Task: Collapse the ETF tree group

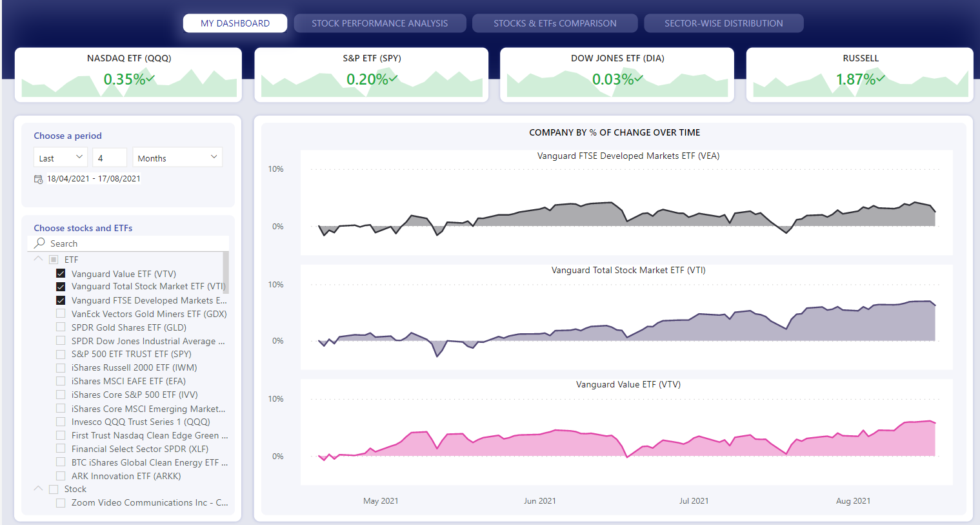Action: pyautogui.click(x=38, y=259)
